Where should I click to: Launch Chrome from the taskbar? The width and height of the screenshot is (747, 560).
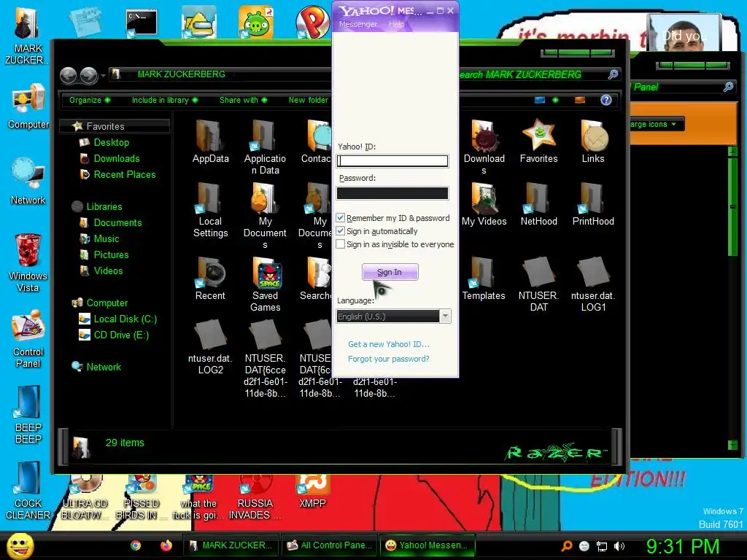tap(136, 545)
